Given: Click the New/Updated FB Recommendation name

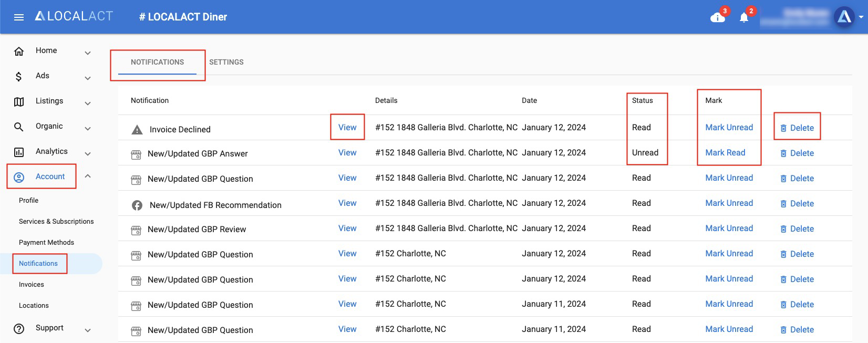Looking at the screenshot, I should [215, 205].
